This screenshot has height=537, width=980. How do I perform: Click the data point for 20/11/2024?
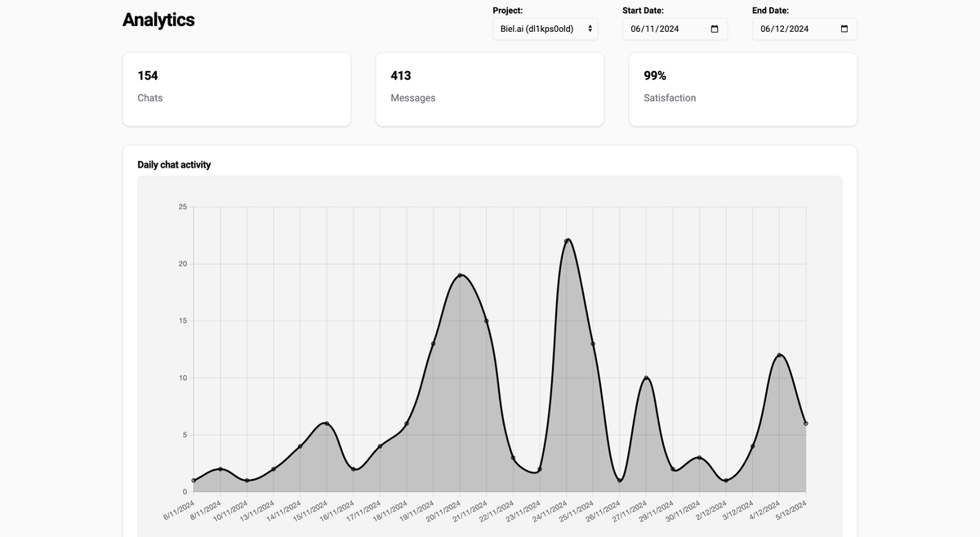click(x=460, y=275)
